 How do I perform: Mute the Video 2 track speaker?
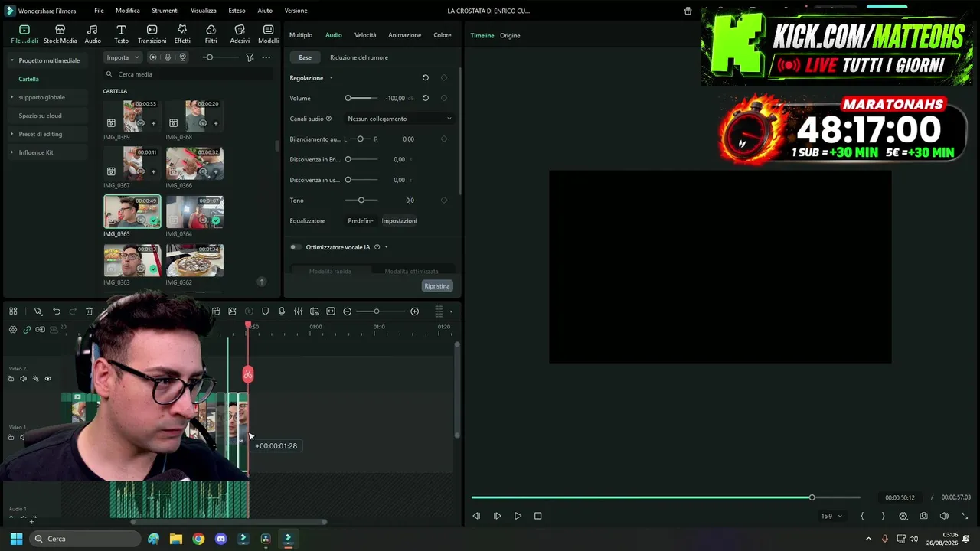pos(23,379)
